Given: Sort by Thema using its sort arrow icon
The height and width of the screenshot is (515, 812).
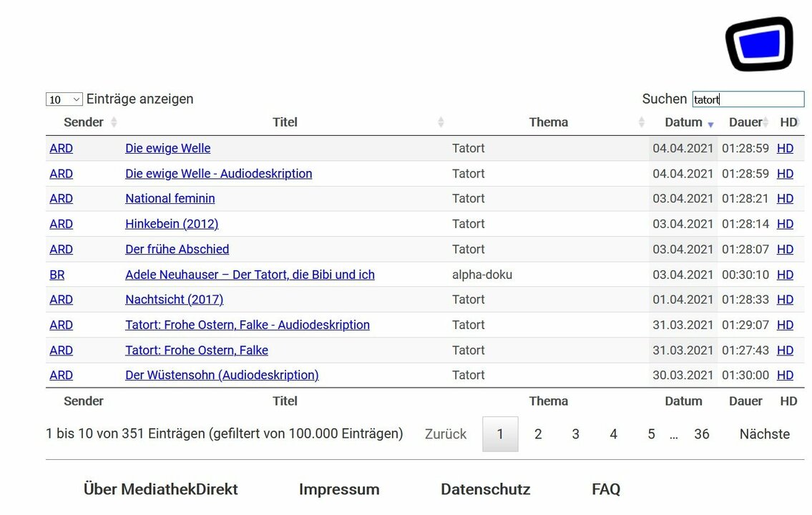Looking at the screenshot, I should pyautogui.click(x=642, y=122).
